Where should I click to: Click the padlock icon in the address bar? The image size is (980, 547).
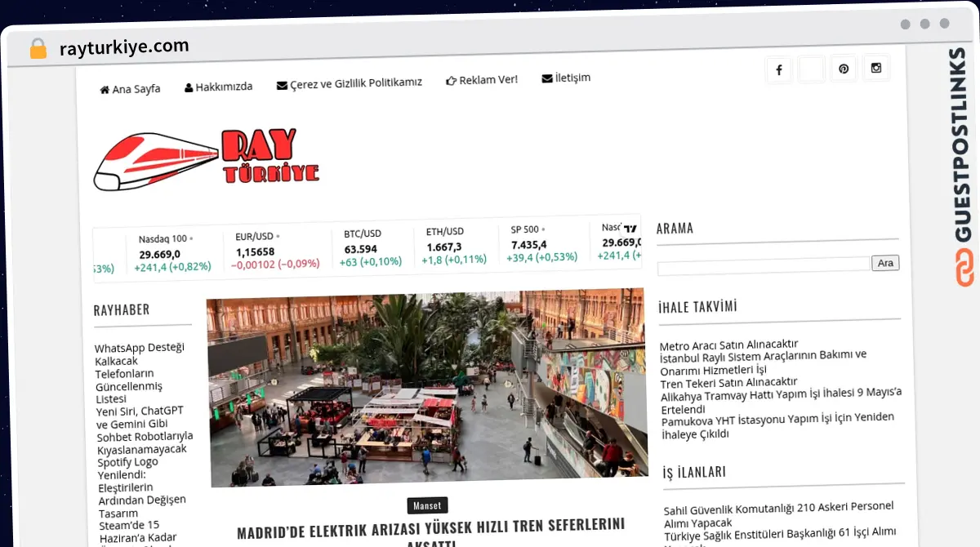point(38,49)
